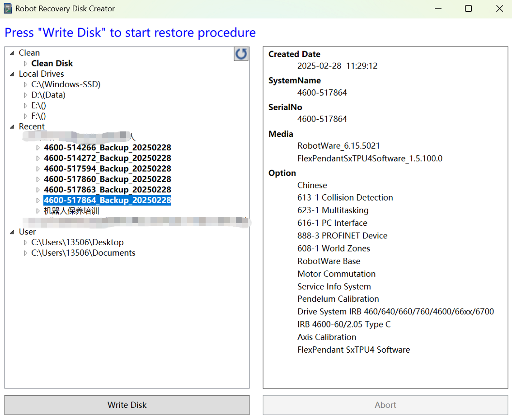
Task: Expand 4600-514266_Backup_20250228 arrow
Action: point(38,148)
